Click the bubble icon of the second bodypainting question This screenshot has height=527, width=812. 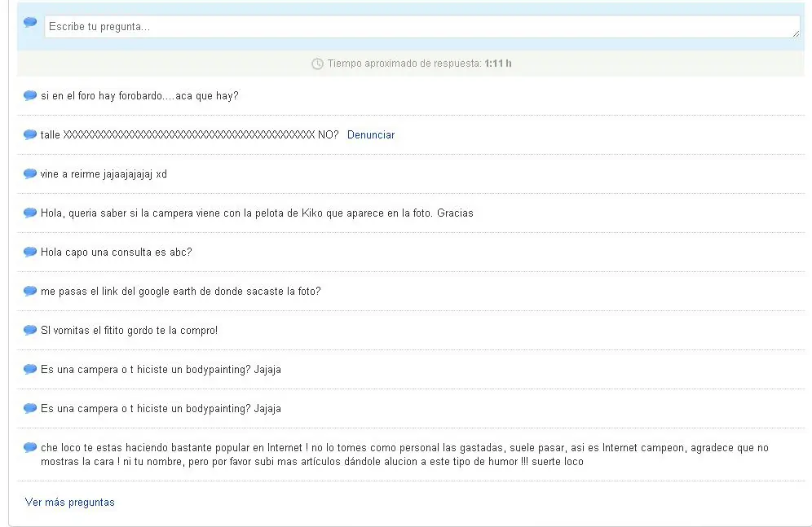[30, 408]
